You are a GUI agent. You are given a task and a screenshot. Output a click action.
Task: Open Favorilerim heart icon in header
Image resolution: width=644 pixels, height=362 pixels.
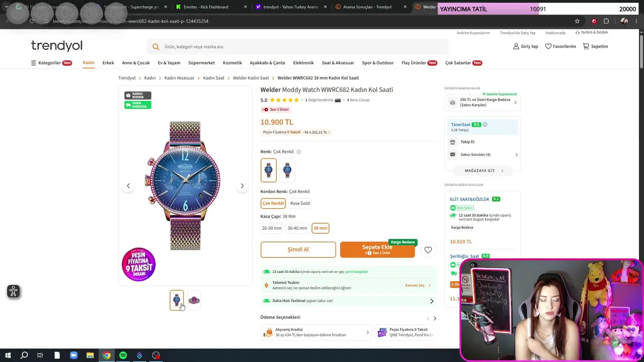(548, 46)
